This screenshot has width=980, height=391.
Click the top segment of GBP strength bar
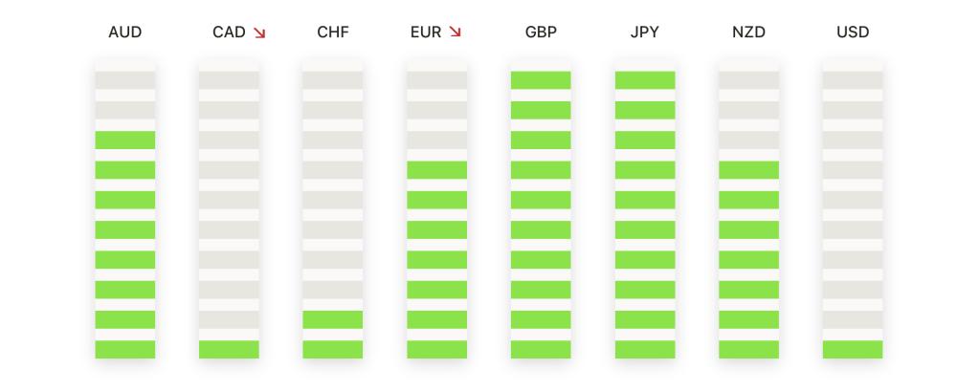tap(541, 80)
